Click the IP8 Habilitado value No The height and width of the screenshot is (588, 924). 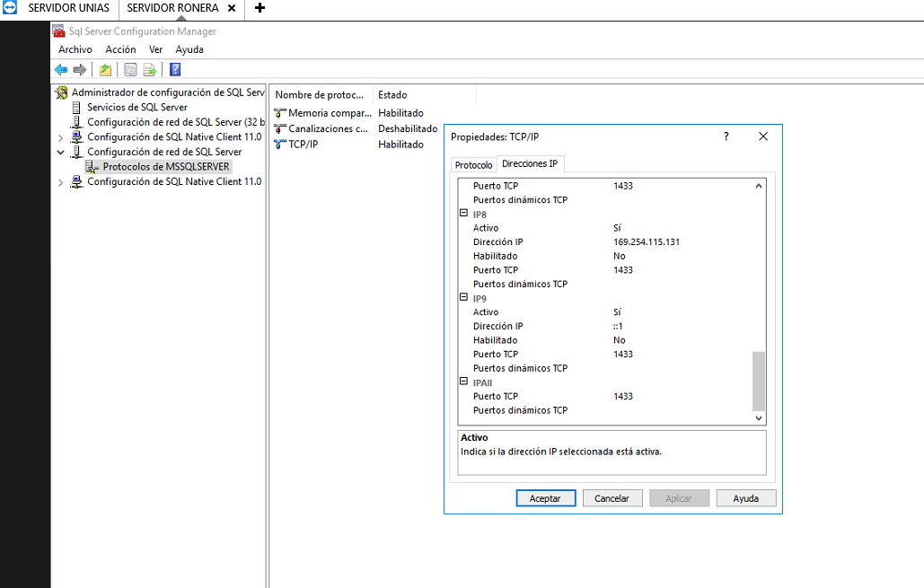[620, 256]
